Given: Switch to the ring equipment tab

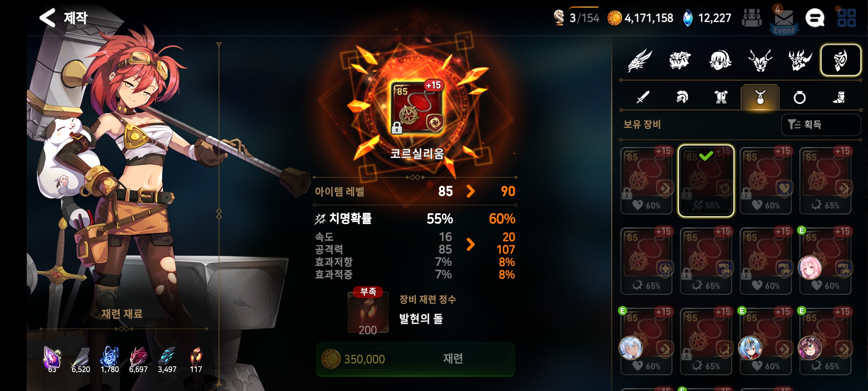Looking at the screenshot, I should [x=799, y=97].
